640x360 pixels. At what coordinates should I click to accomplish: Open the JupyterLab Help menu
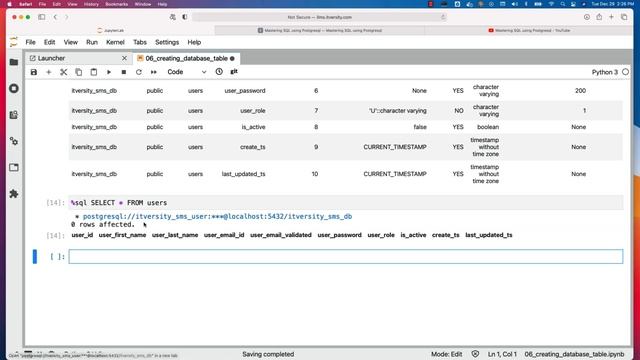click(194, 42)
